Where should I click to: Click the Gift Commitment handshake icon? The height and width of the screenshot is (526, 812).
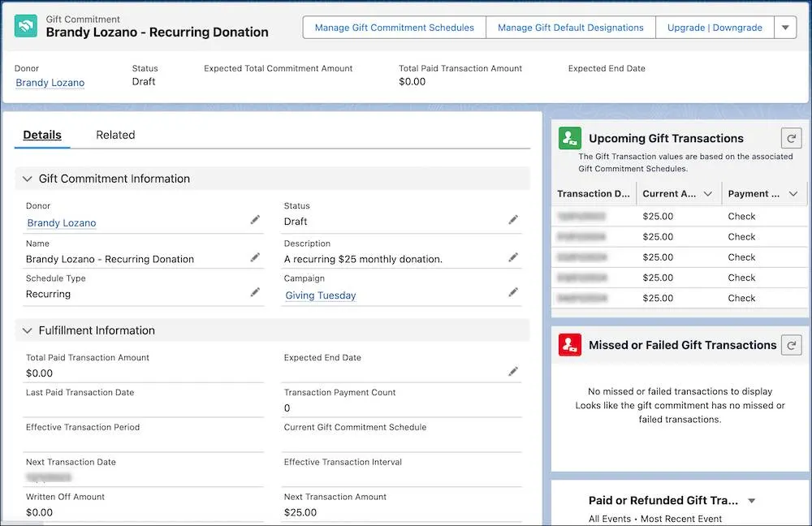click(25, 27)
